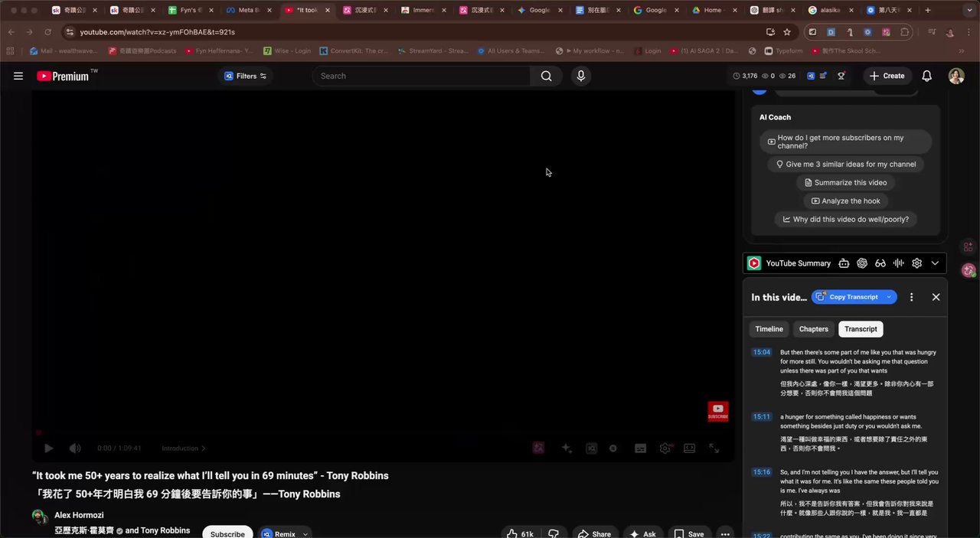Collapse the YouTube Summary chevron
This screenshot has width=980, height=538.
935,263
